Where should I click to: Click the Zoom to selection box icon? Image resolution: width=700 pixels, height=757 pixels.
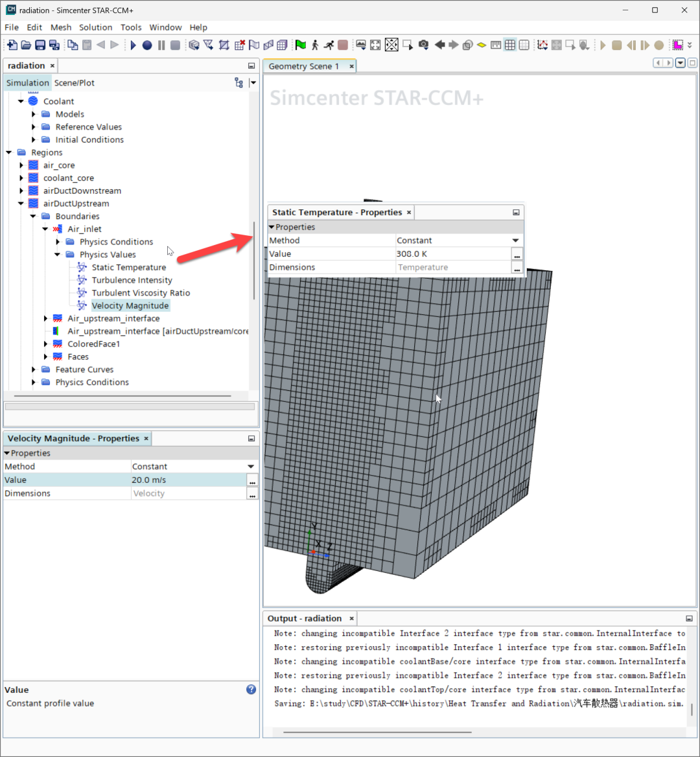[408, 45]
